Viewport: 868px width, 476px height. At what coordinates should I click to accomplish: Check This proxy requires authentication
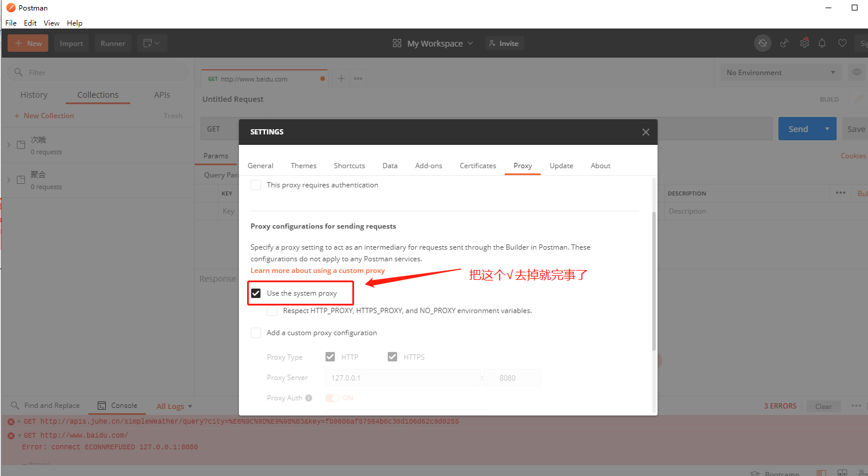tap(256, 185)
